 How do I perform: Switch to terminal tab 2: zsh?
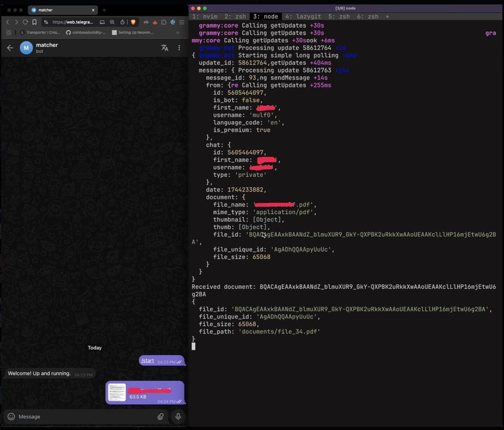click(235, 16)
